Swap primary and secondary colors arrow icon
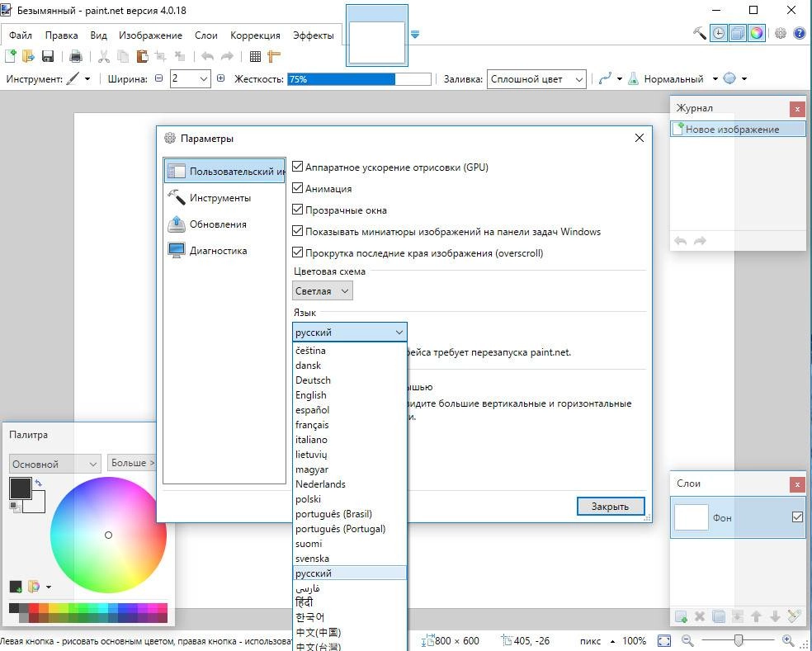 click(x=38, y=483)
